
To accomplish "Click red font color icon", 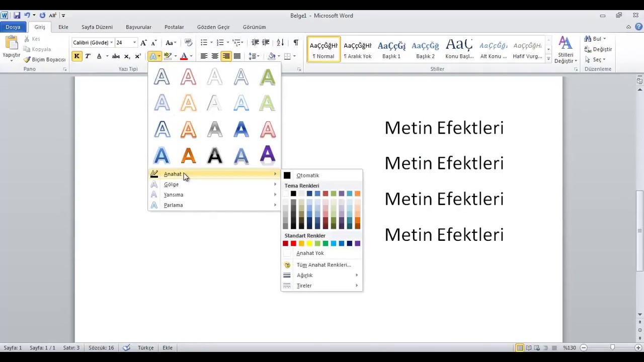I will click(184, 56).
